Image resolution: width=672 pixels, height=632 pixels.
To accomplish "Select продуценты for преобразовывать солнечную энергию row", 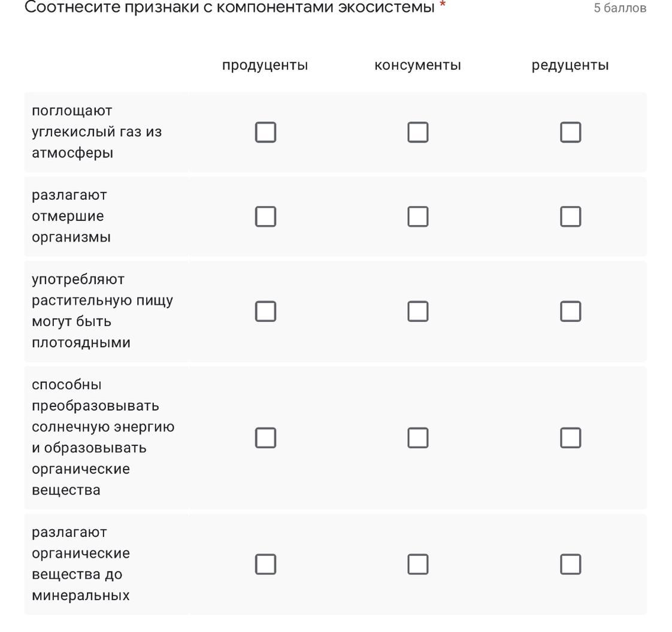I will point(265,437).
